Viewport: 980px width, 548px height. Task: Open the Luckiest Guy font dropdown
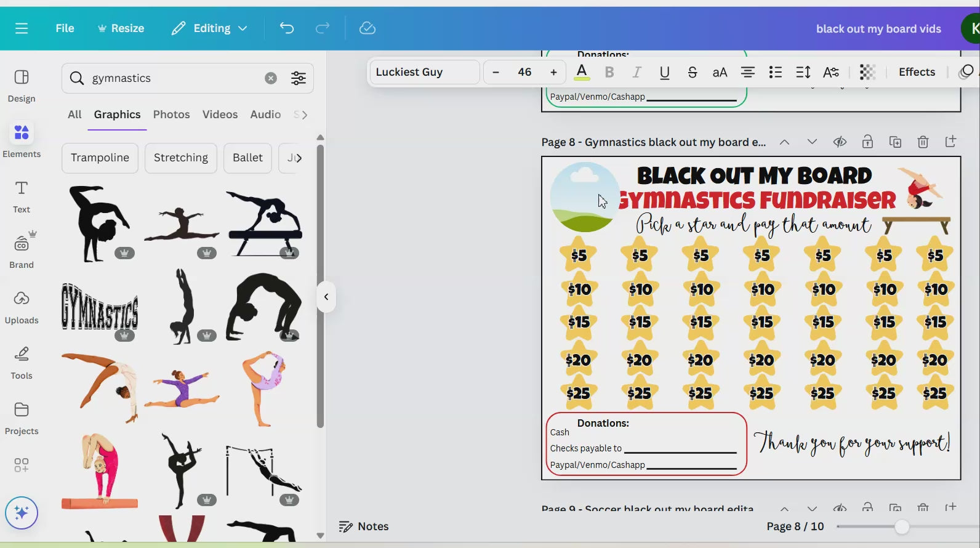424,72
